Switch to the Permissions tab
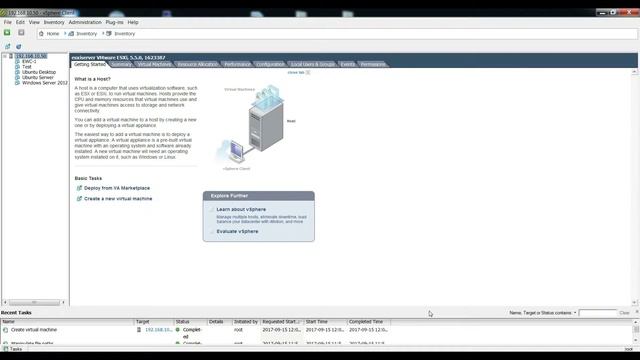This screenshot has width=640, height=360. (x=373, y=64)
